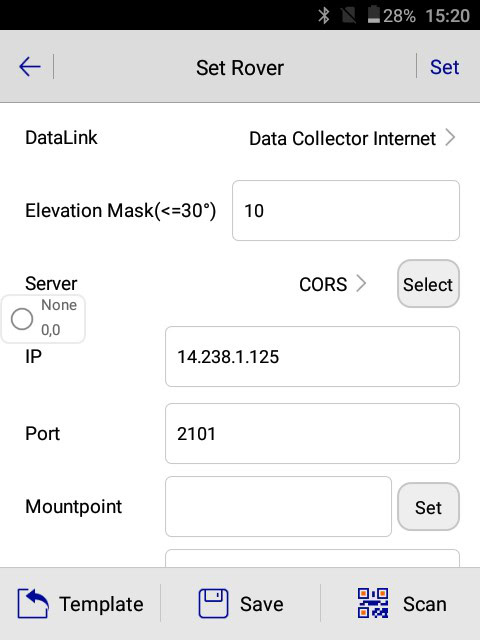The width and height of the screenshot is (480, 640).
Task: Tap the QR code Scan icon
Action: coord(373,603)
